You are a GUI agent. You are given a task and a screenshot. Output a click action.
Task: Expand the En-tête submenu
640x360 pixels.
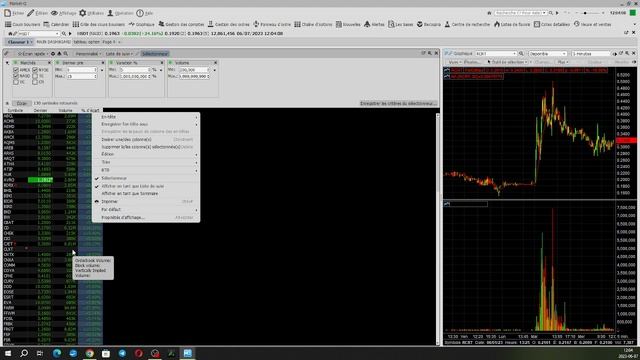(146, 117)
